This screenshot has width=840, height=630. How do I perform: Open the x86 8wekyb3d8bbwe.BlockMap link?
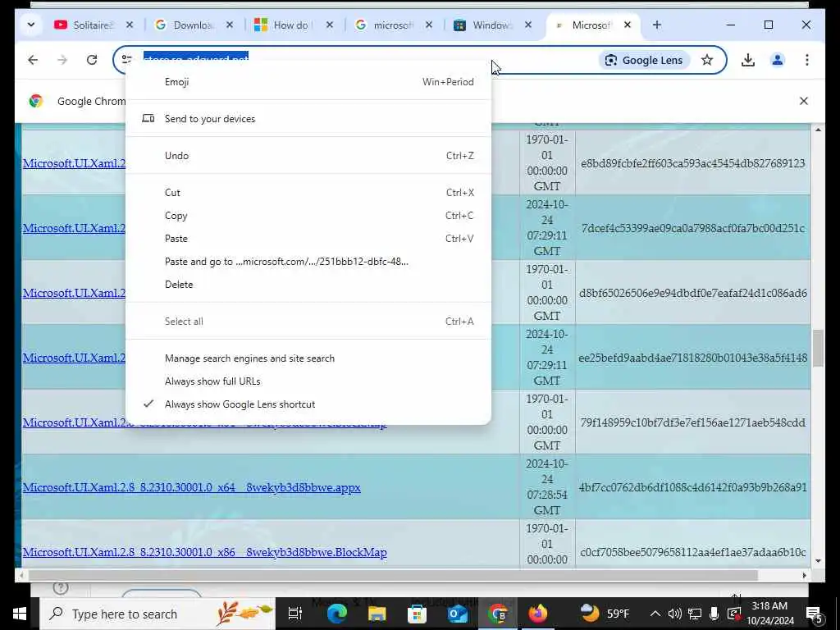pos(204,552)
